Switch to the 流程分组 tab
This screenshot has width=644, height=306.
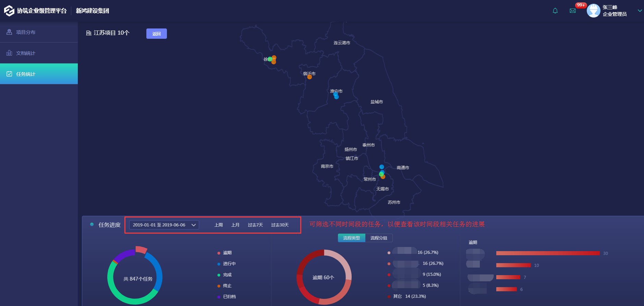(379, 238)
